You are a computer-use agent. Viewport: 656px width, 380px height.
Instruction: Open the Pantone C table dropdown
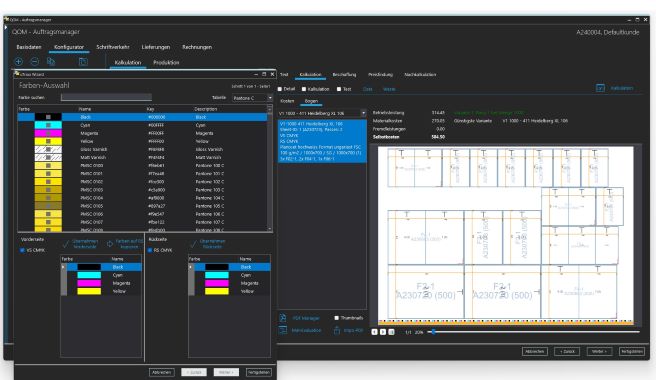coord(270,98)
